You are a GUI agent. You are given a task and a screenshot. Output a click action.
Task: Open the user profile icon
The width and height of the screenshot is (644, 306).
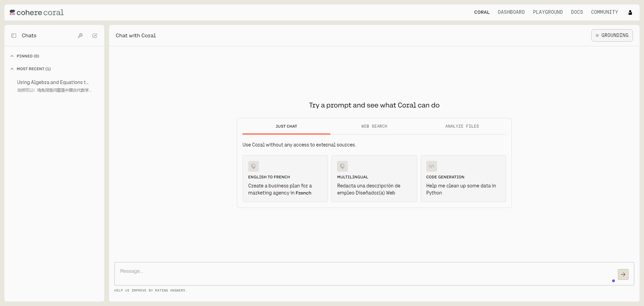630,12
